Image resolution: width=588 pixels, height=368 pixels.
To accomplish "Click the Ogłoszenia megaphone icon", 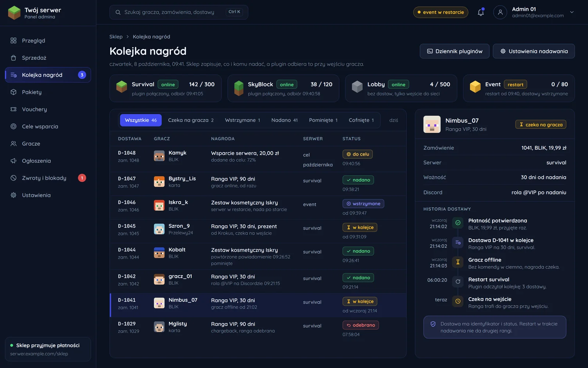I will 14,161.
